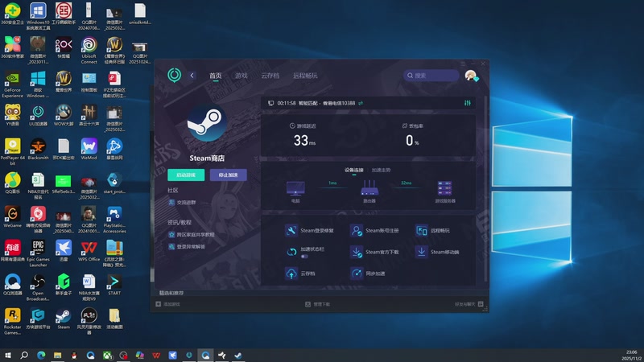Click the taskbar search magnifier
The image size is (644, 362).
pos(24,355)
